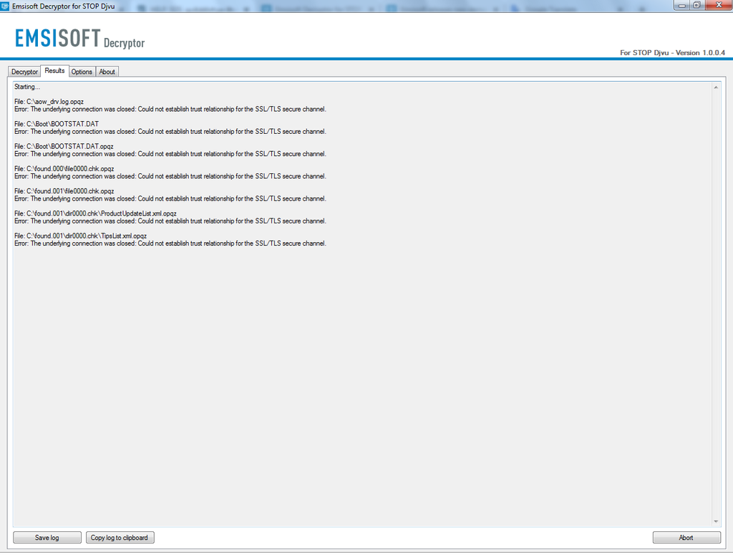
Task: Click "For STOP Djvu - Version 1.0.0.4" text
Action: [x=672, y=52]
